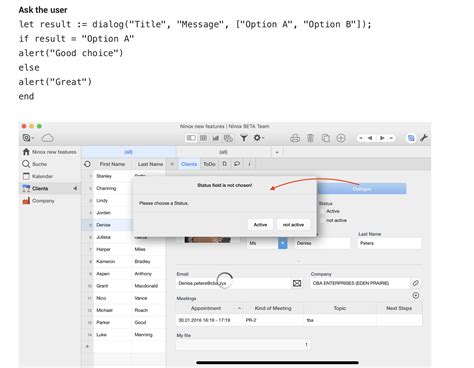Sort Meetings by Appointment column header

coord(206,308)
